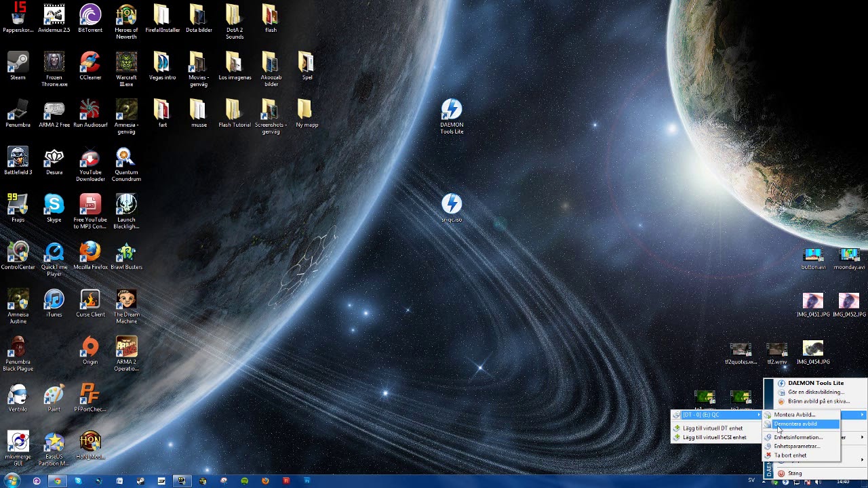Click the SV language indicator in taskbar

[x=751, y=481]
